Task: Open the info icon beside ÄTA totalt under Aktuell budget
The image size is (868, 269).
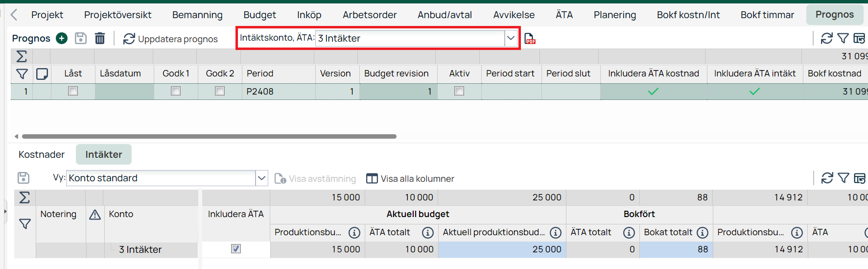Action: point(428,232)
